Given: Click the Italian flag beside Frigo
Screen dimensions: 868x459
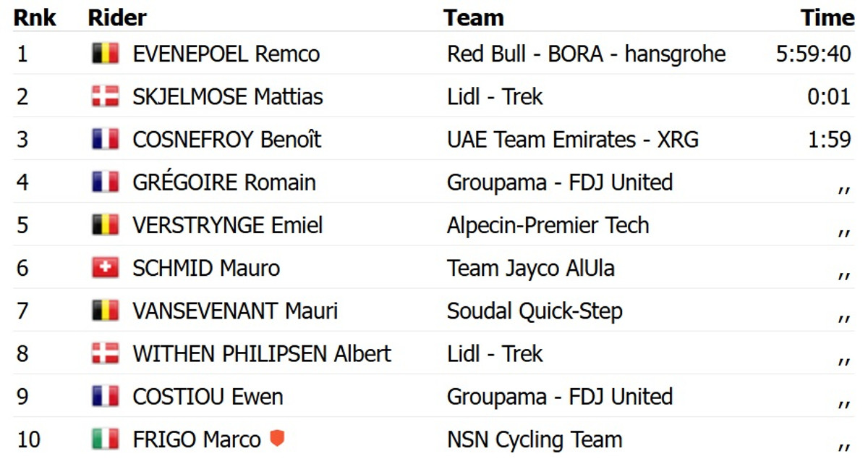Looking at the screenshot, I should [x=105, y=439].
